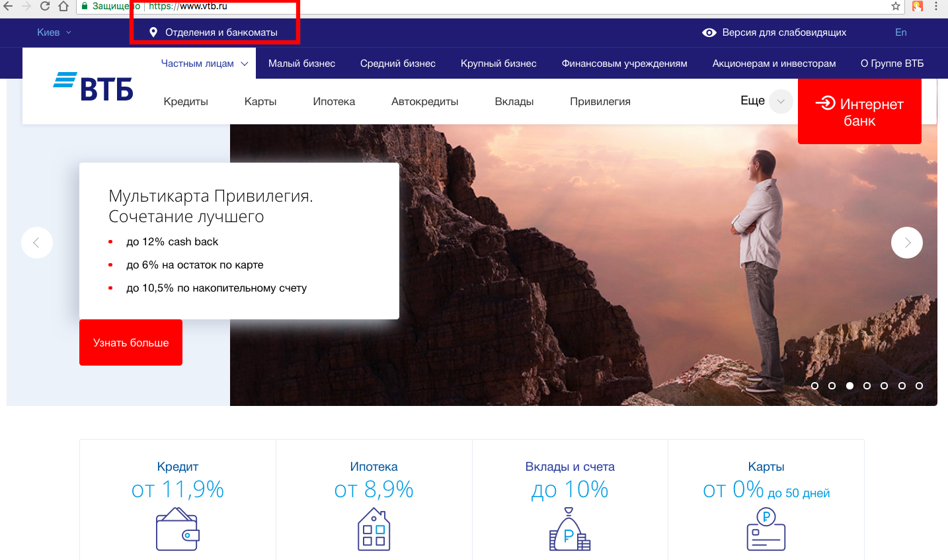Click the house icon under Ипотека
The width and height of the screenshot is (948, 560).
(x=374, y=529)
